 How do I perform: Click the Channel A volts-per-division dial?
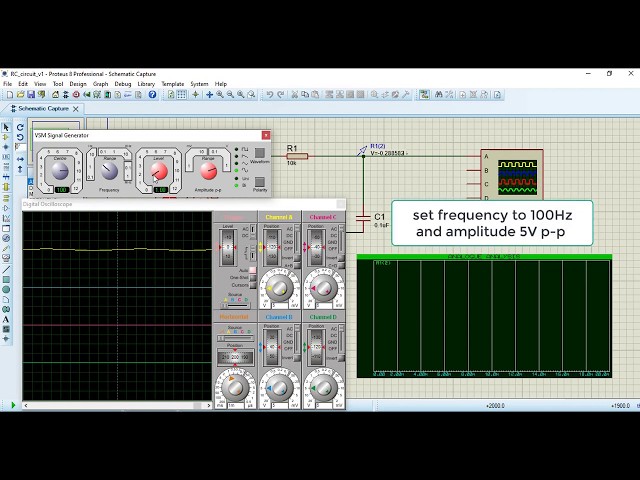[x=280, y=288]
